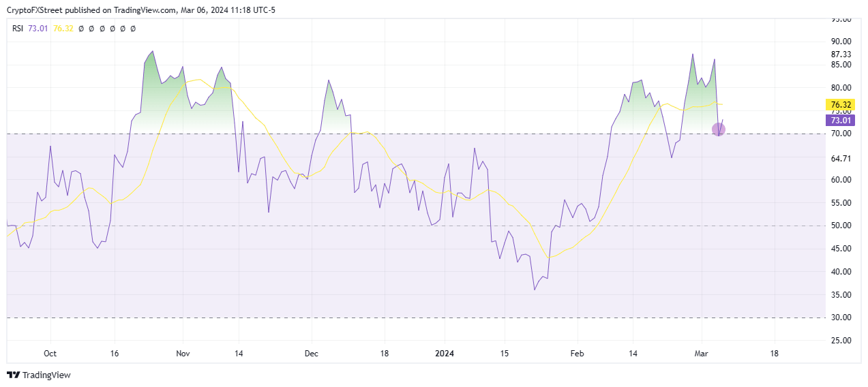Click the 64.71 value on price scale
This screenshot has height=387, width=868.
pyautogui.click(x=841, y=158)
